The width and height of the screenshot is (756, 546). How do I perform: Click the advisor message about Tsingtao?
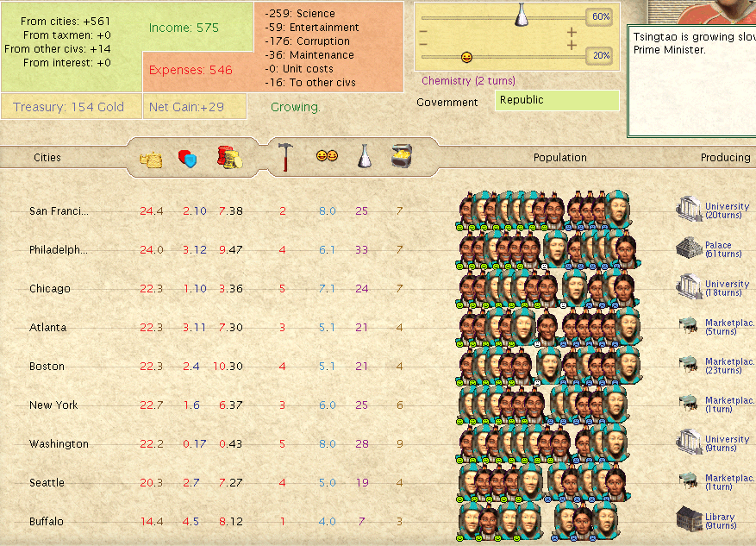pyautogui.click(x=694, y=43)
